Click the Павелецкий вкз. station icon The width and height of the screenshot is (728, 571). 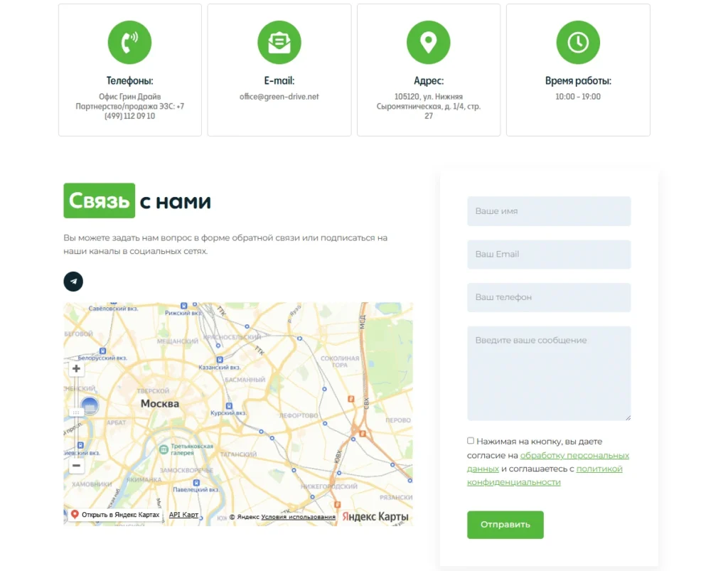point(196,483)
